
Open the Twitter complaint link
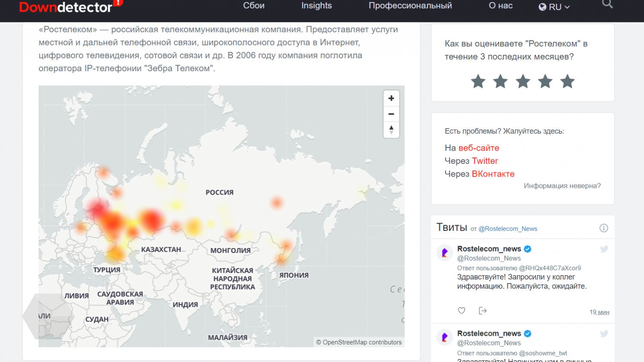(485, 161)
